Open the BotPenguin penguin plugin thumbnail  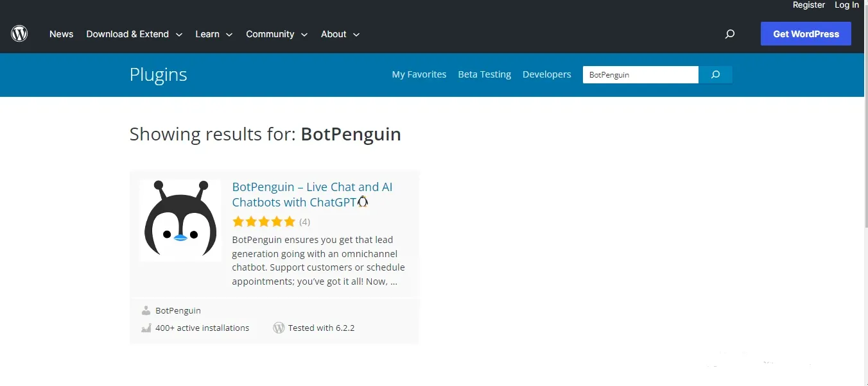(x=180, y=221)
